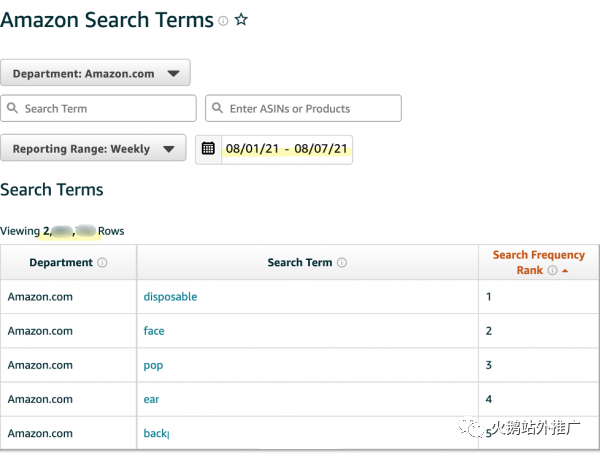This screenshot has width=600, height=455.
Task: Type in the Search Term input box
Action: [x=105, y=108]
